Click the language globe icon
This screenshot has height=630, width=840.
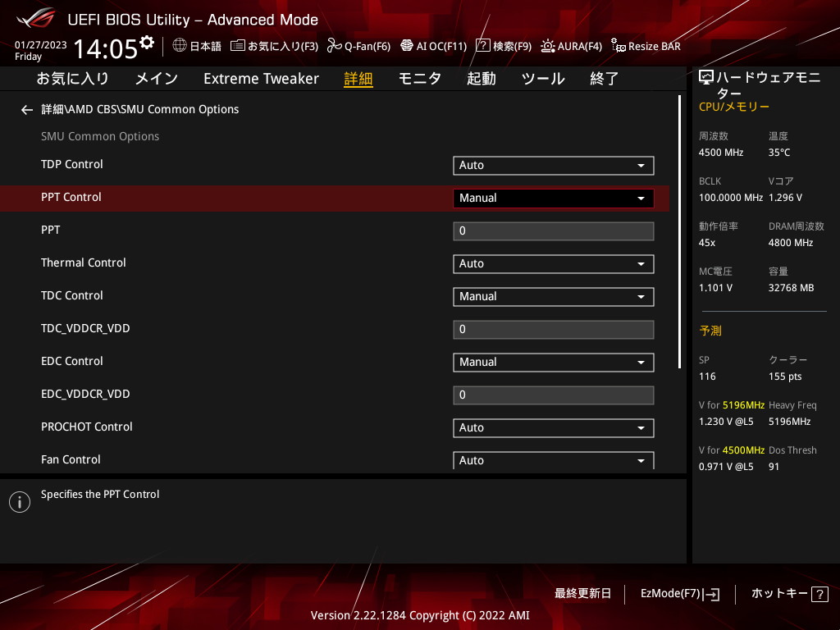click(180, 46)
